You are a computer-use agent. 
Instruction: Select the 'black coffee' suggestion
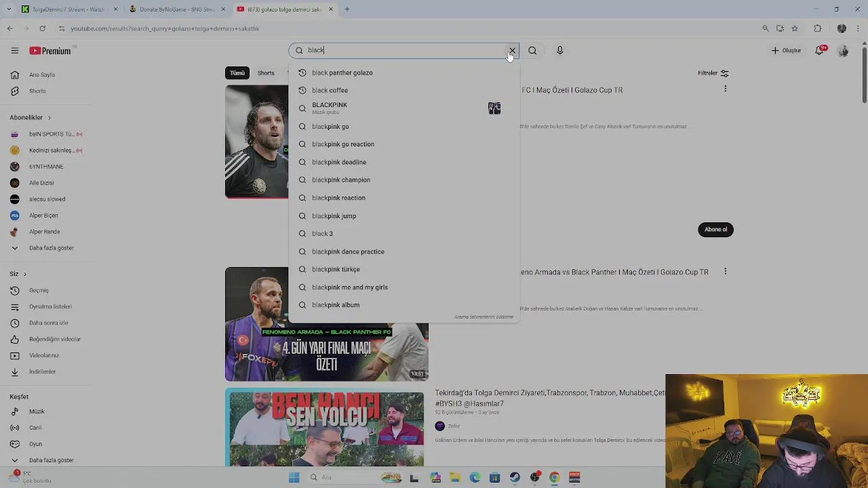pos(403,90)
